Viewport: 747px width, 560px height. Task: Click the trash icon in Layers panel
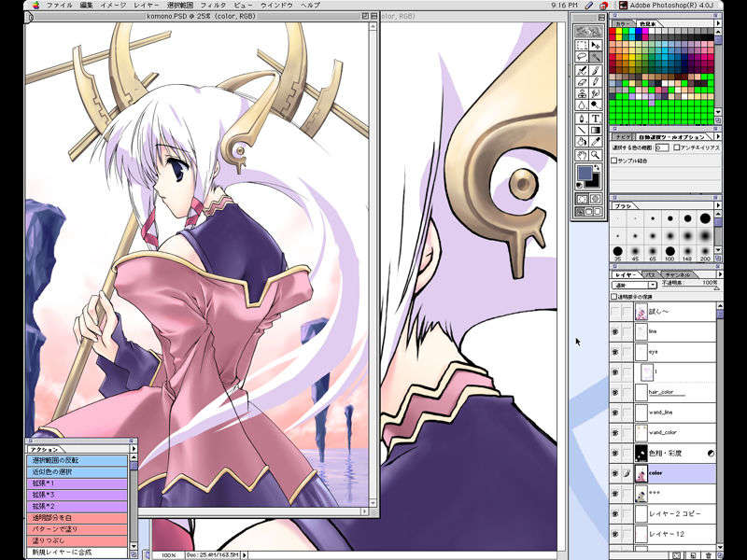(709, 555)
